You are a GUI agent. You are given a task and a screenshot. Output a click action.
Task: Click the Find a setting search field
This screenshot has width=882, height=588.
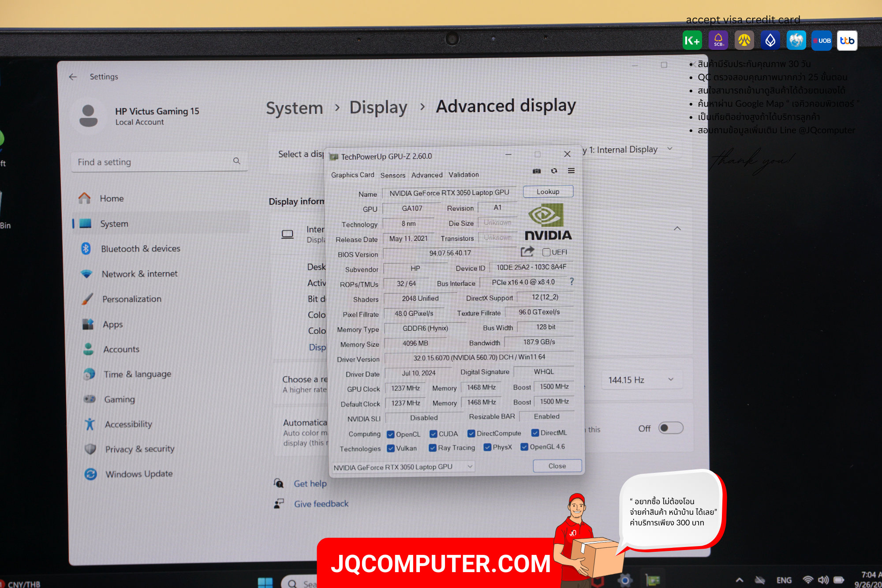[159, 161]
